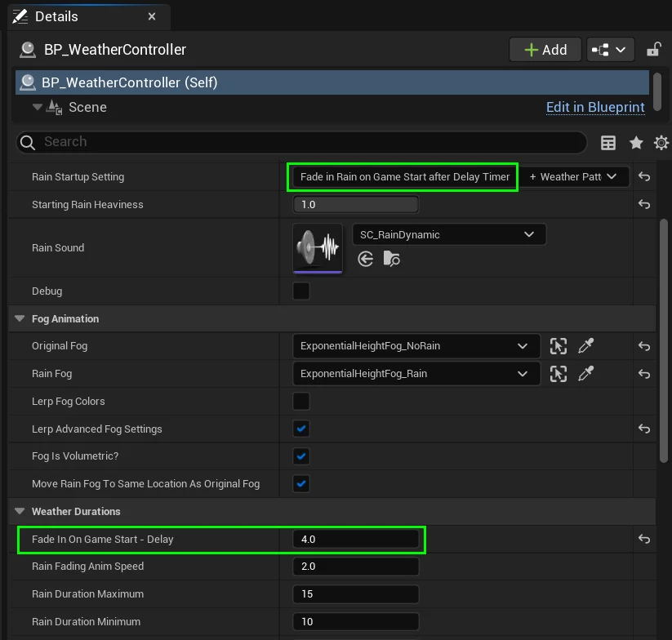Select the Details panel tab
This screenshot has height=640, width=672.
57,16
